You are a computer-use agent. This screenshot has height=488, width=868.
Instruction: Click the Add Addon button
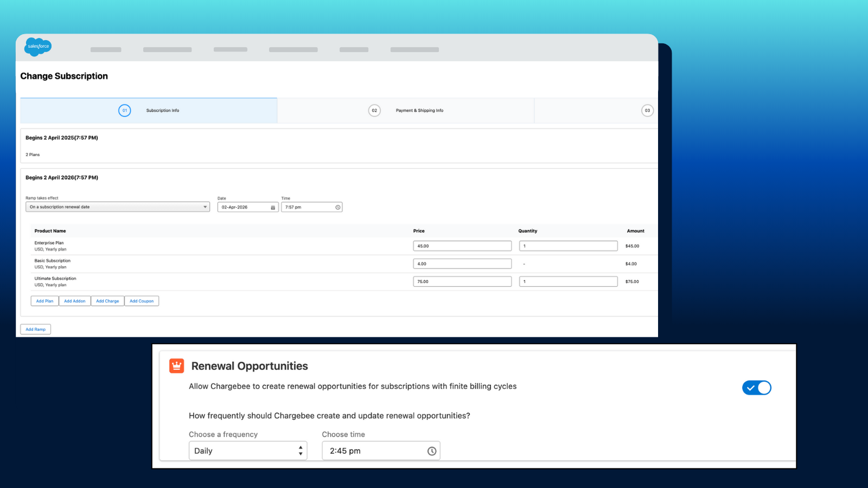coord(75,301)
